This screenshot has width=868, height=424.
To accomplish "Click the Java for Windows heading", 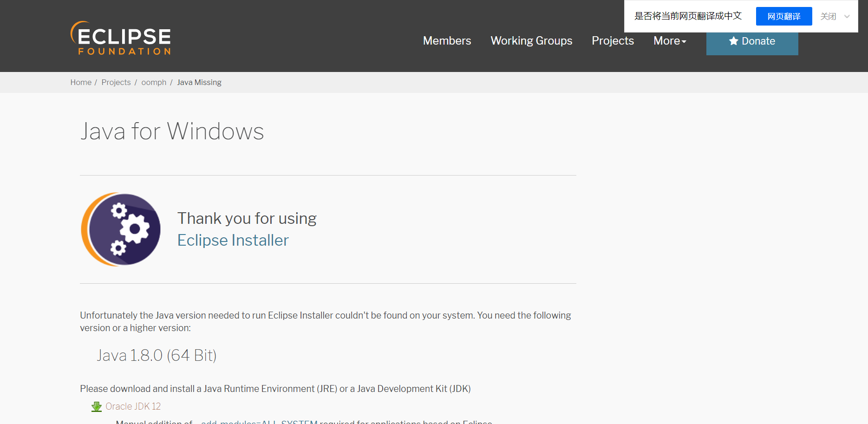I will click(x=172, y=131).
